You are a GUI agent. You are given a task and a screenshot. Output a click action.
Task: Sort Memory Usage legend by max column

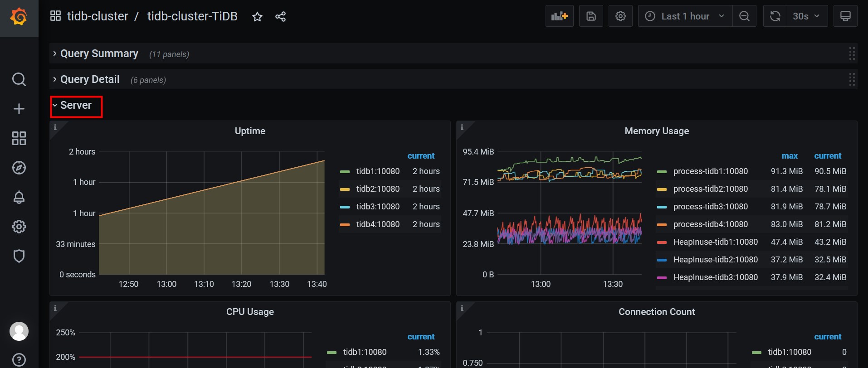click(x=790, y=156)
